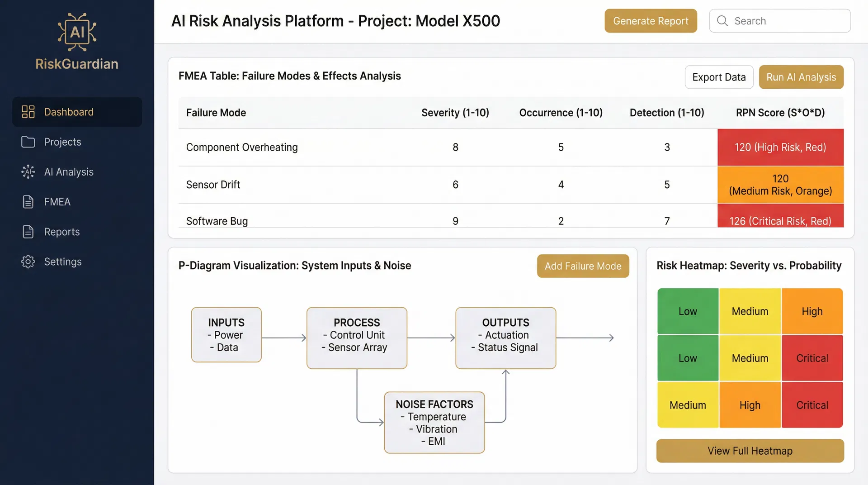The image size is (868, 485).
Task: Select the Critical red cell in the heatmap
Action: click(812, 357)
